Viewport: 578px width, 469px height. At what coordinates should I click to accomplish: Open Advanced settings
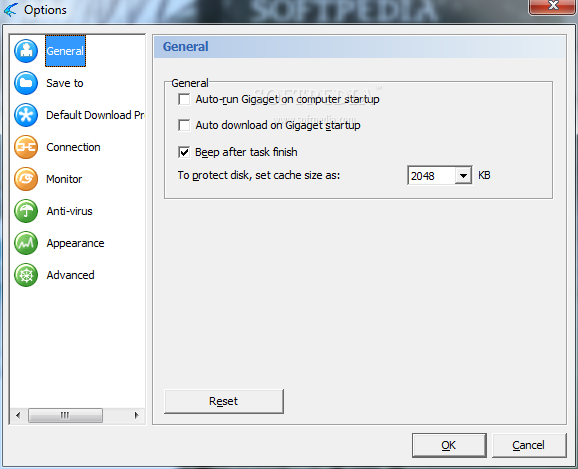pyautogui.click(x=70, y=275)
